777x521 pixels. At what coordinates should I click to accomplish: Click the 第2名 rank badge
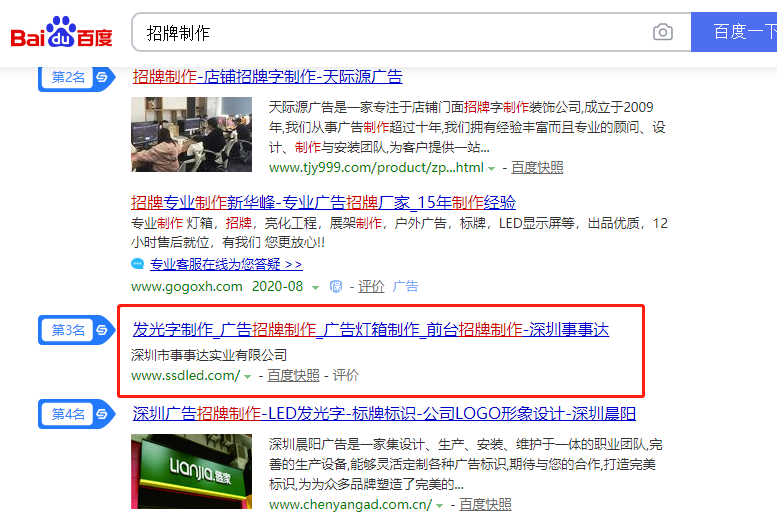click(x=76, y=77)
